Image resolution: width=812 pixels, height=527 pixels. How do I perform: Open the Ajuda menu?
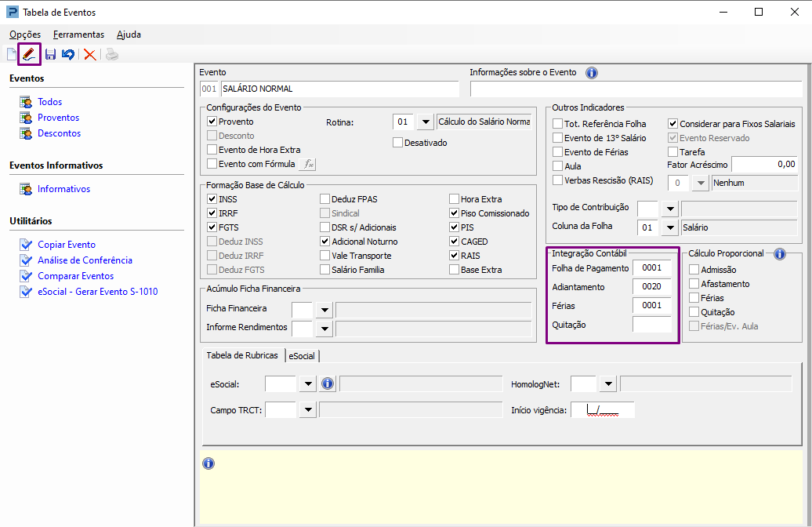129,35
